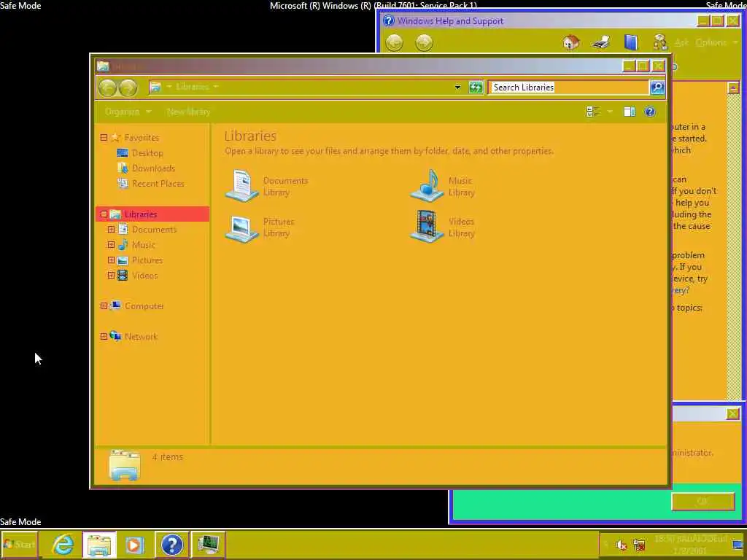The image size is (747, 560).
Task: Click OK button in background dialog
Action: (x=703, y=502)
